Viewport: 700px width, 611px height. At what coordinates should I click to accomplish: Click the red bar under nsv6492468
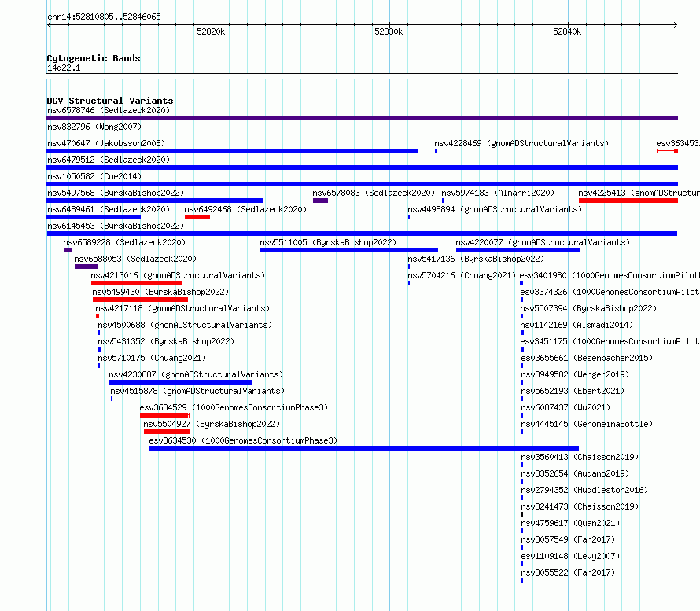(197, 217)
